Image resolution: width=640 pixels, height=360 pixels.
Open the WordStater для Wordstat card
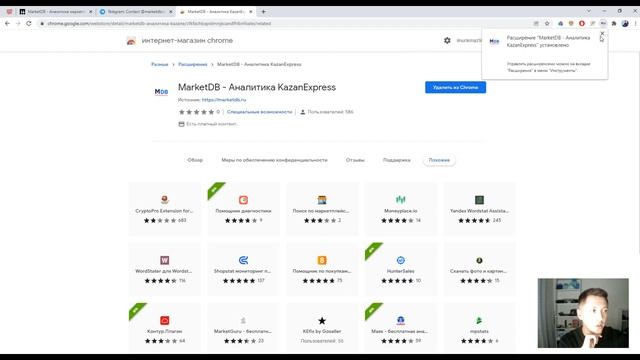[165, 269]
